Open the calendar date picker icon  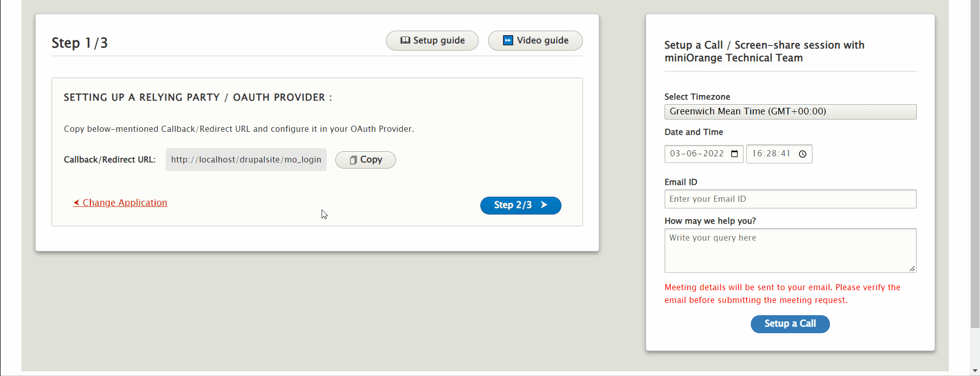734,154
